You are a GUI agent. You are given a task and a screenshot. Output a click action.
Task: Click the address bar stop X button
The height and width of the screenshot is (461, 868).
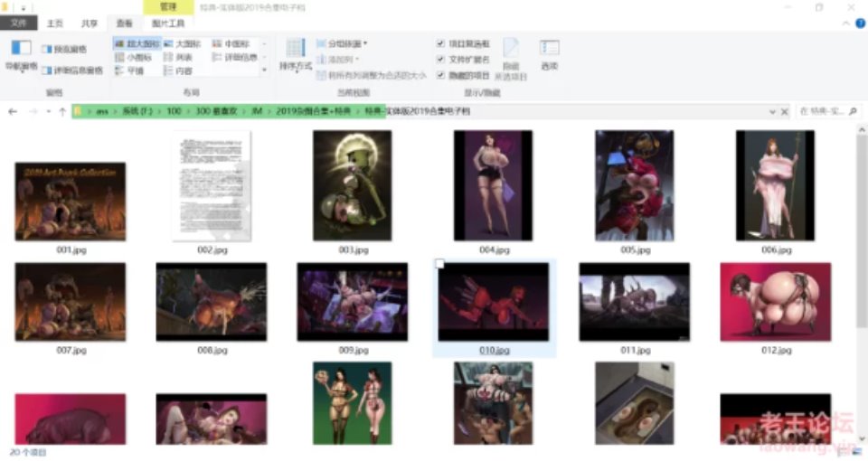click(785, 112)
